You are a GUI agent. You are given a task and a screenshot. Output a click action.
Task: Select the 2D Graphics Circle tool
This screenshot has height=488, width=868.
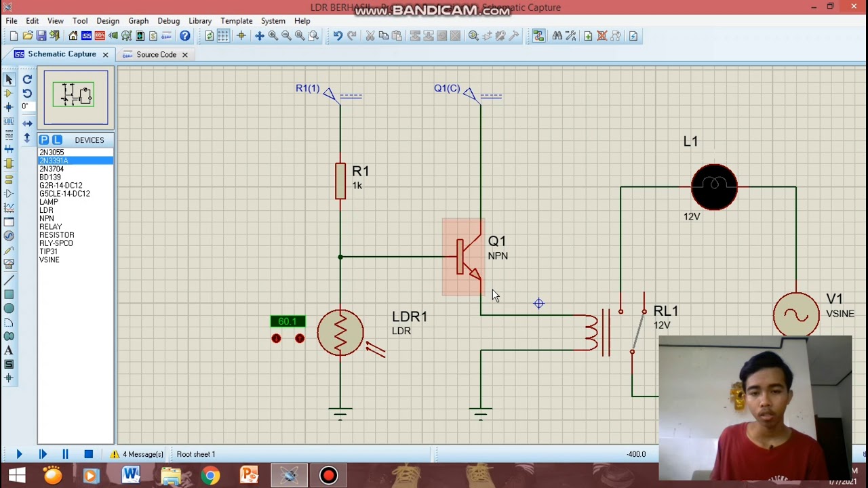9,308
